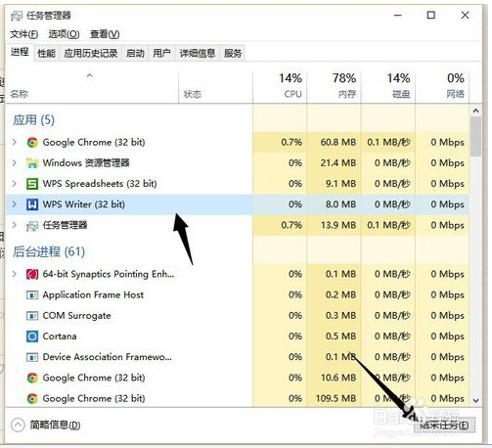Click the 后台进程 (61) group heading
Screen dimensions: 492x448
coord(49,251)
